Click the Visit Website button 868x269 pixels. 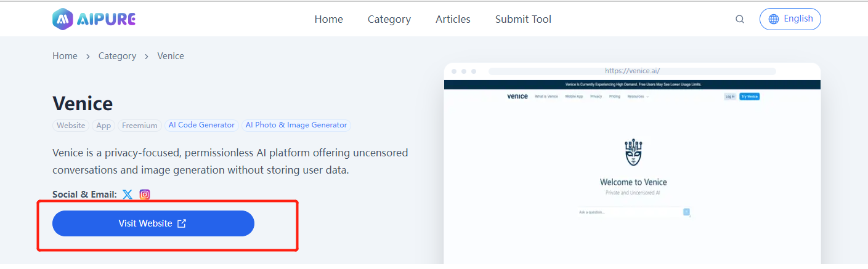[x=153, y=223]
